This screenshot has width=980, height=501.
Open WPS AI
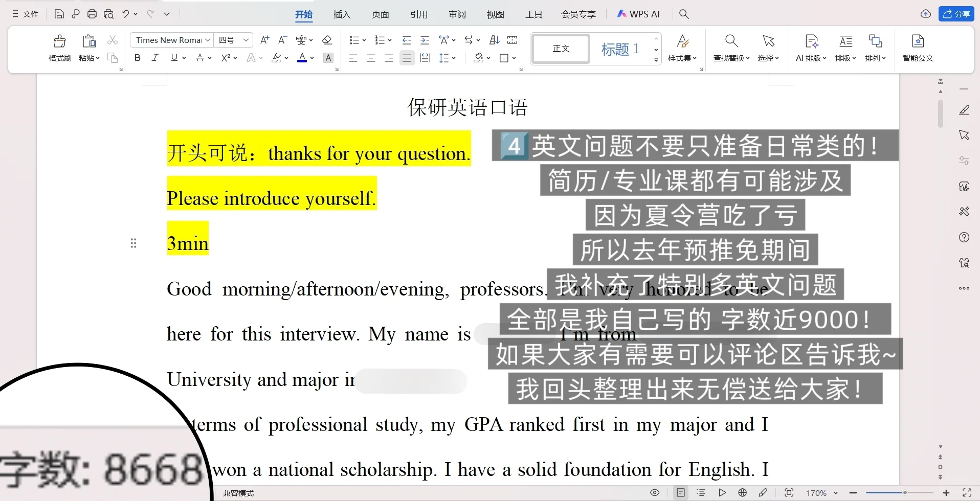tap(638, 14)
